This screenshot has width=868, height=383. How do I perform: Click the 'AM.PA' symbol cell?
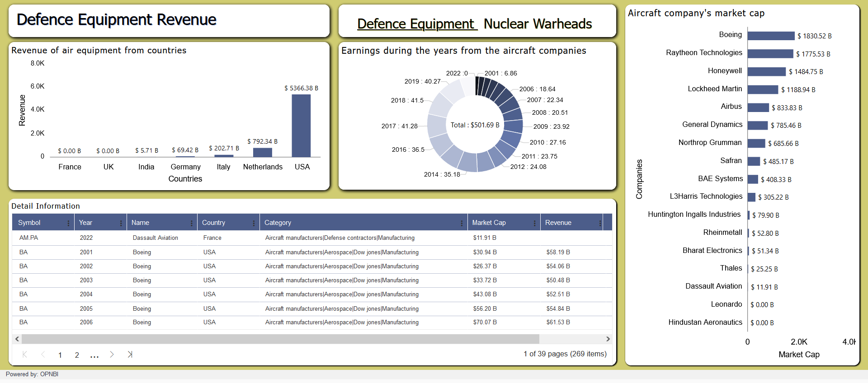pos(28,238)
